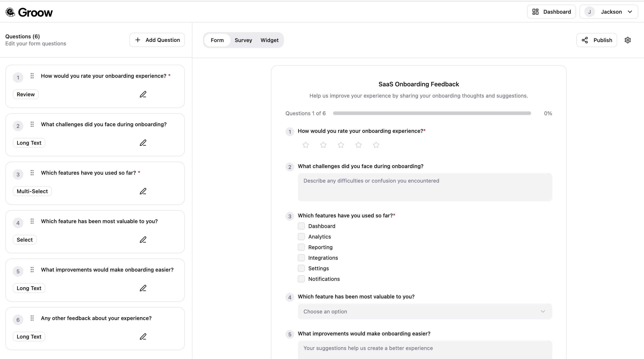
Task: Grab the drag handle of question 6
Action: pyautogui.click(x=32, y=318)
